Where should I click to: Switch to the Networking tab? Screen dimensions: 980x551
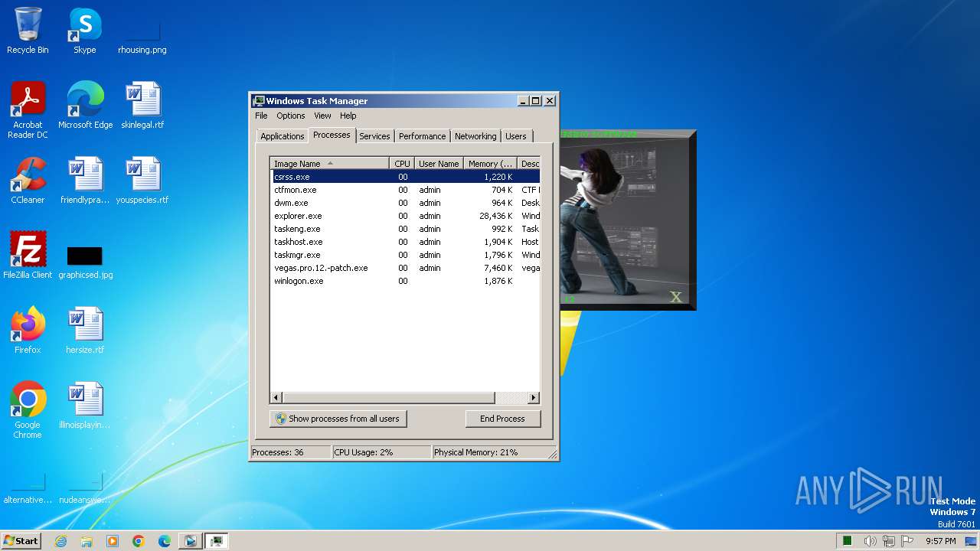pos(475,136)
